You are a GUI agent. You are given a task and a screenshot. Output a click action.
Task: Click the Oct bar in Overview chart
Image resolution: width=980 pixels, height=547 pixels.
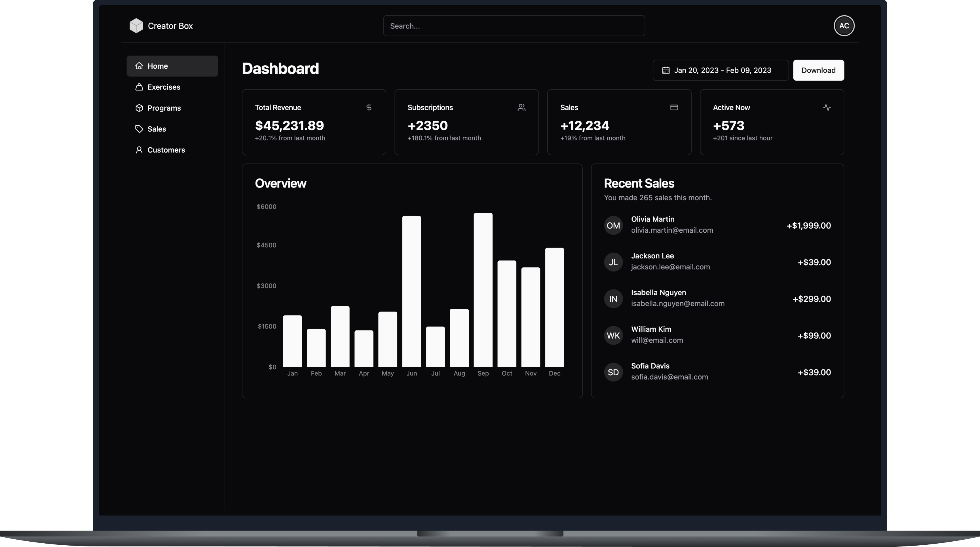point(507,314)
